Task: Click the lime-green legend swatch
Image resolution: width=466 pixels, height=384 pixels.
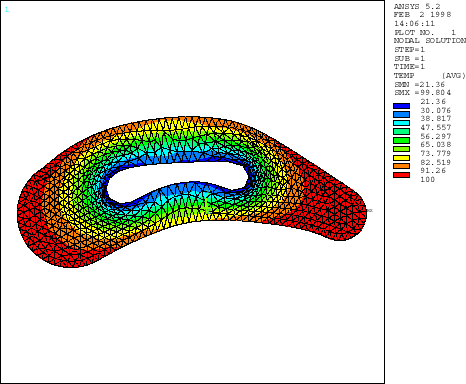Action: 401,149
